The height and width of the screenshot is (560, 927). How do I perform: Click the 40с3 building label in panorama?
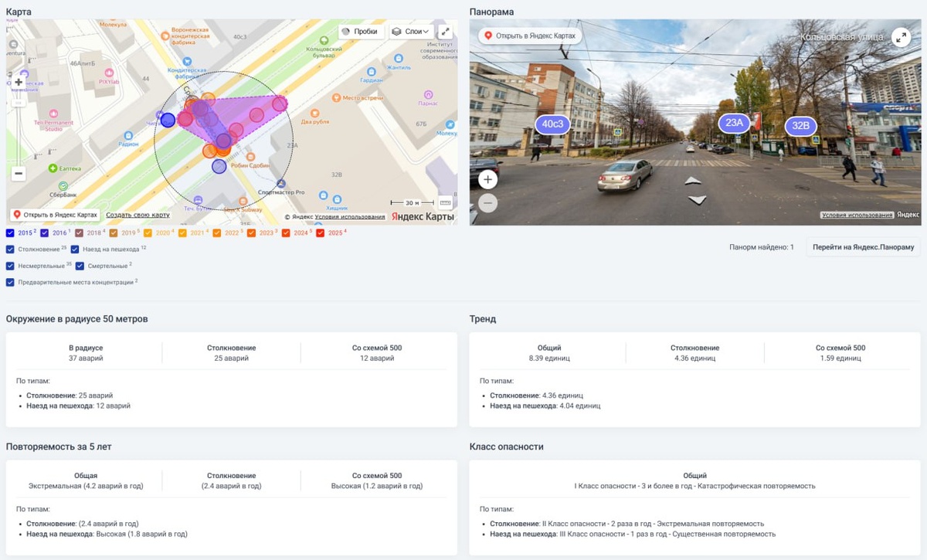pyautogui.click(x=553, y=124)
